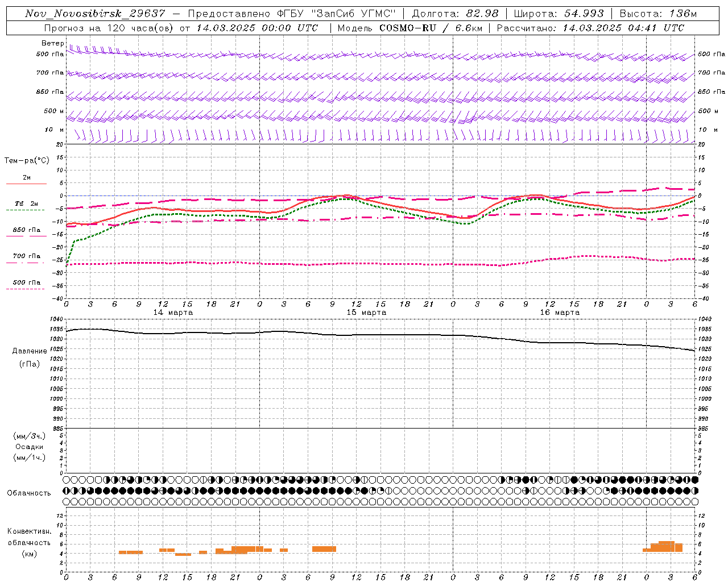Click the station title Nov_Novosibirsk_29637

(x=94, y=14)
